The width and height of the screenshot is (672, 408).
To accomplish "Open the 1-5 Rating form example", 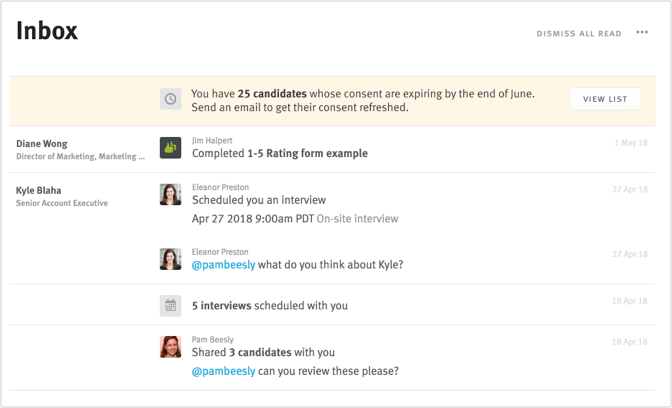I will [307, 153].
